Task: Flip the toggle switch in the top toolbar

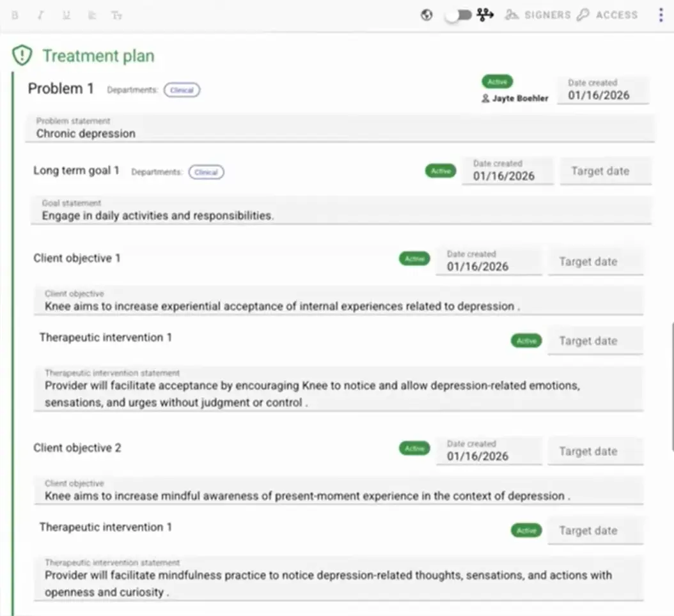Action: (458, 14)
